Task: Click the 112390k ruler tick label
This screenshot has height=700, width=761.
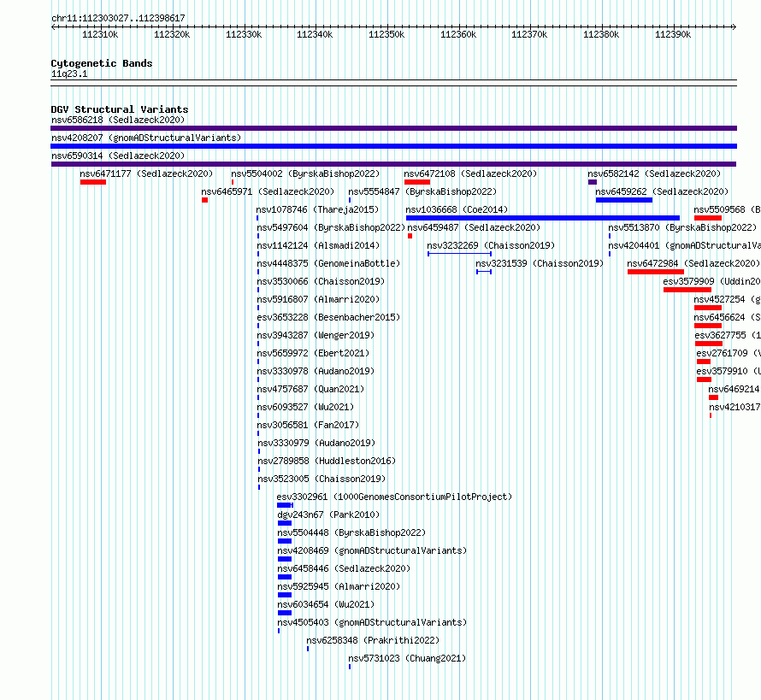Action: (673, 34)
